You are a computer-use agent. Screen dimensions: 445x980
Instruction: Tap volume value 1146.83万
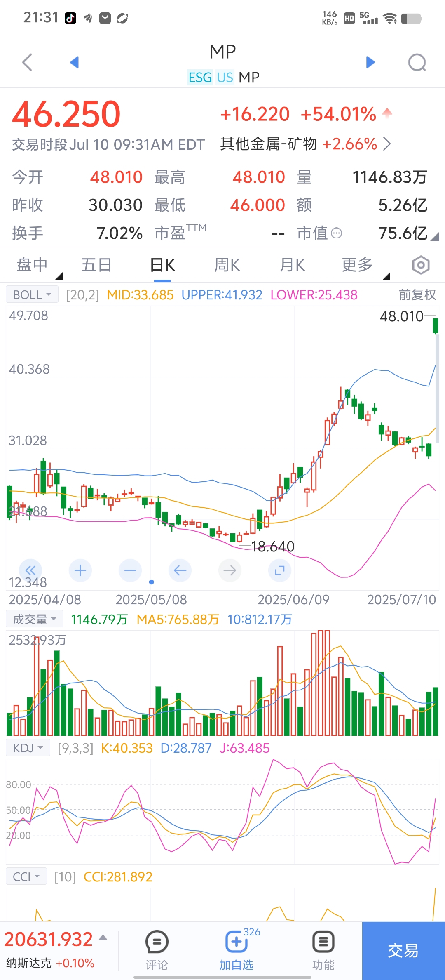tap(390, 177)
